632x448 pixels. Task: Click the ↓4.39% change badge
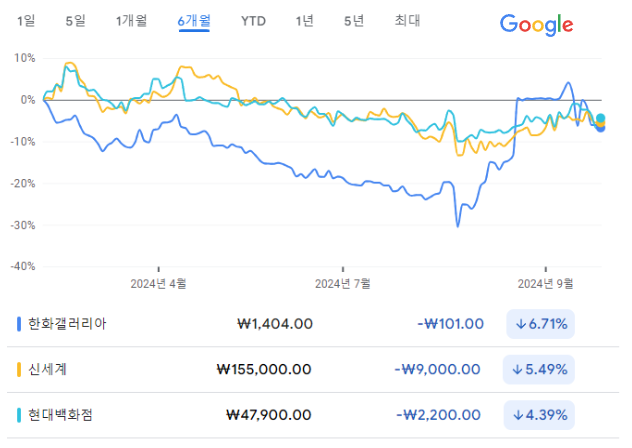tap(539, 415)
